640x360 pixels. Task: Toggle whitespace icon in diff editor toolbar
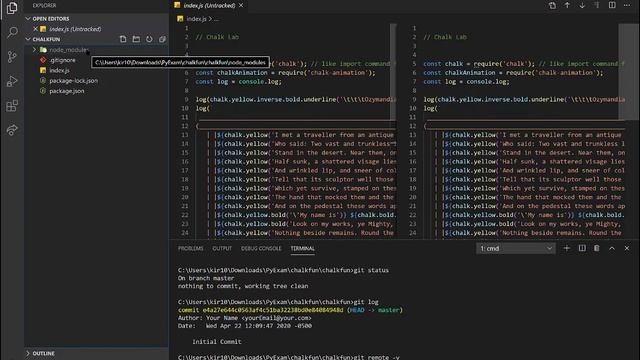point(597,5)
